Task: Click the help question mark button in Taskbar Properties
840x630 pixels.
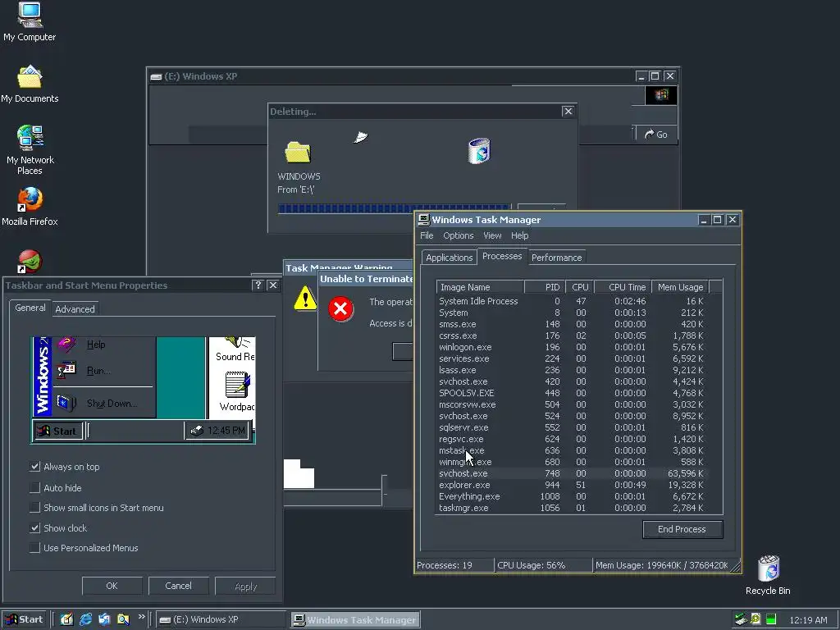Action: 258,285
